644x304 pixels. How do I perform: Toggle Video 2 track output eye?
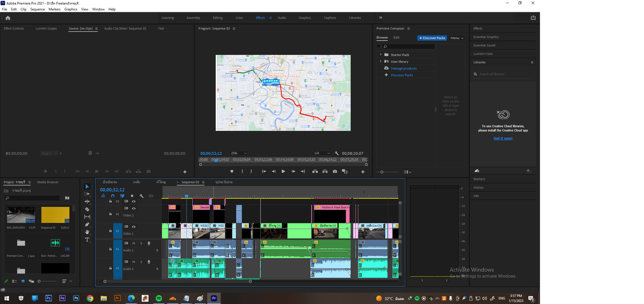(134, 208)
